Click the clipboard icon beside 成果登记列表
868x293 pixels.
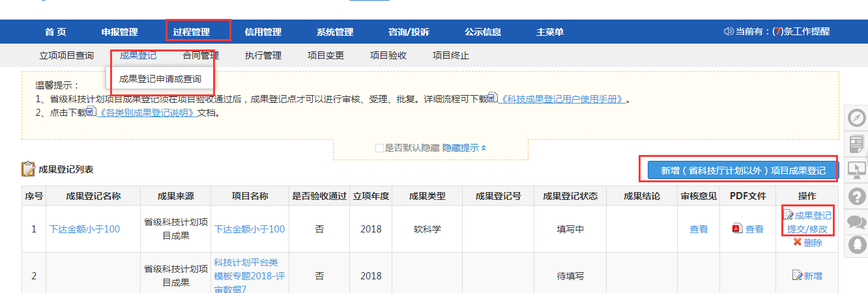(x=28, y=169)
